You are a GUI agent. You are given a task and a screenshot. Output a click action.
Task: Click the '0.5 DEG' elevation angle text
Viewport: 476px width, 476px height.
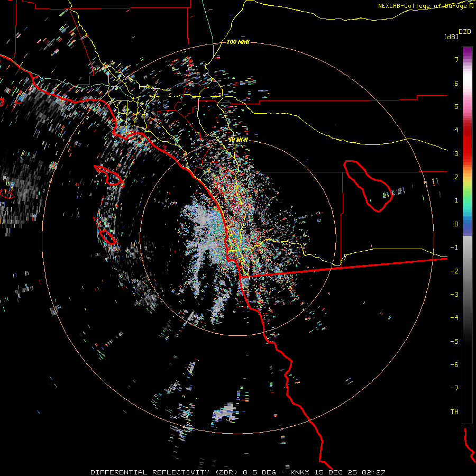(x=260, y=472)
